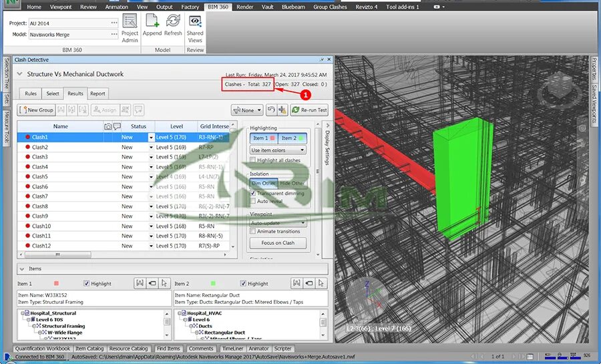
Task: Add a comment using the speech bubble icon
Action: (x=138, y=110)
